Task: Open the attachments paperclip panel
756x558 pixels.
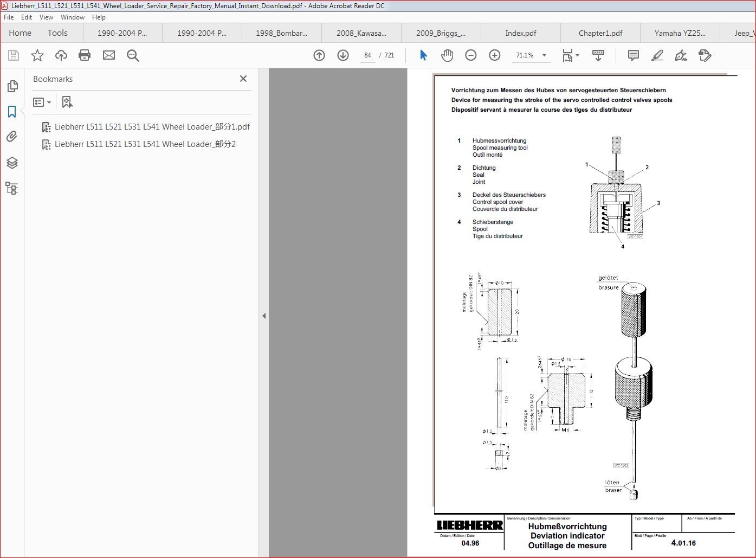Action: pyautogui.click(x=12, y=137)
